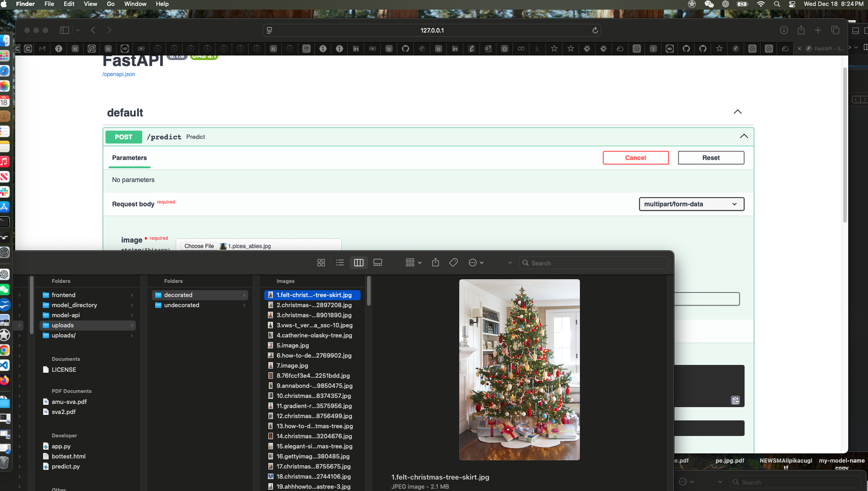Open the Go menu
The image size is (868, 491).
111,4
